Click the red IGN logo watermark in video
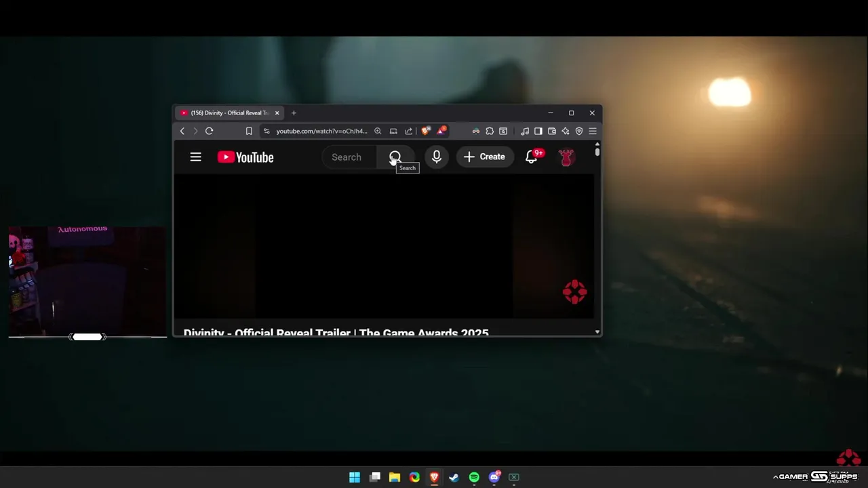The width and height of the screenshot is (868, 488). (x=574, y=291)
